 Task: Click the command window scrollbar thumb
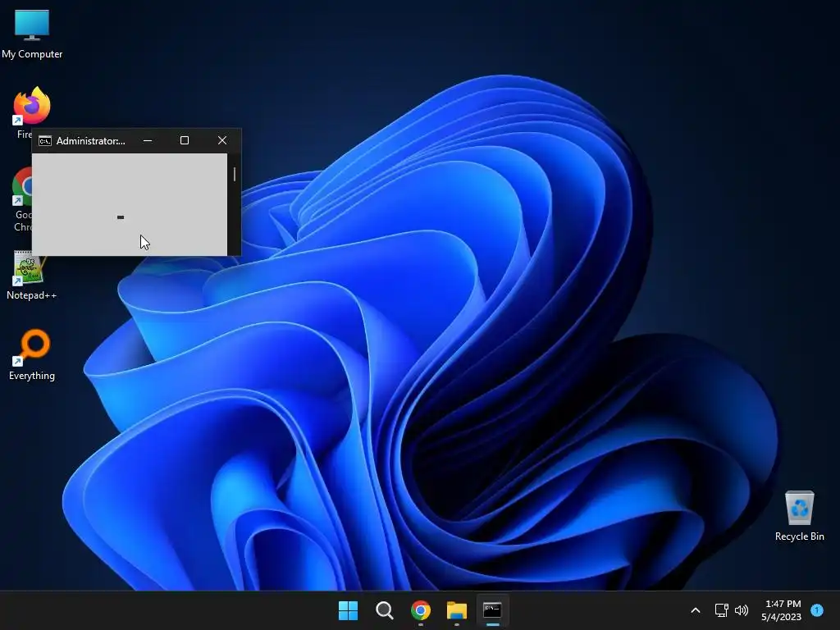coord(235,174)
